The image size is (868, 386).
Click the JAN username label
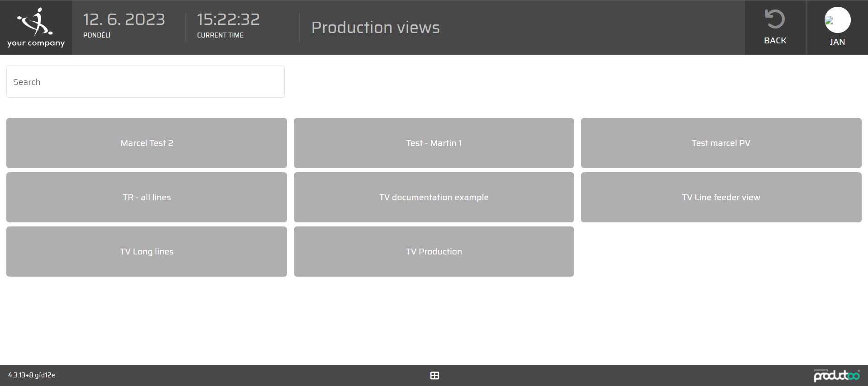point(837,42)
